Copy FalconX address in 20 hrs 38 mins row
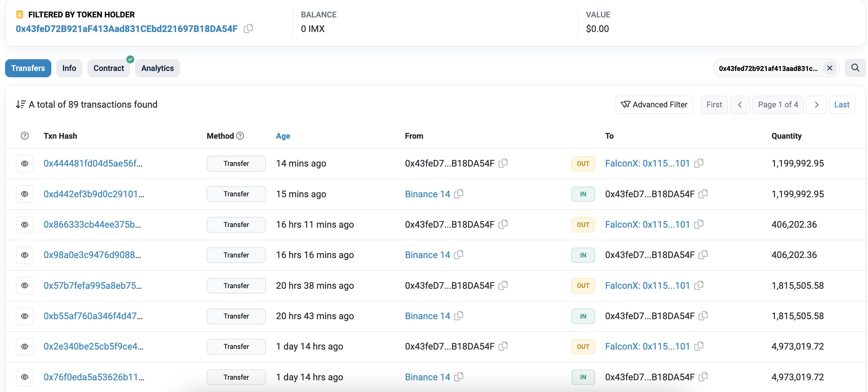868x392 pixels. click(x=699, y=285)
